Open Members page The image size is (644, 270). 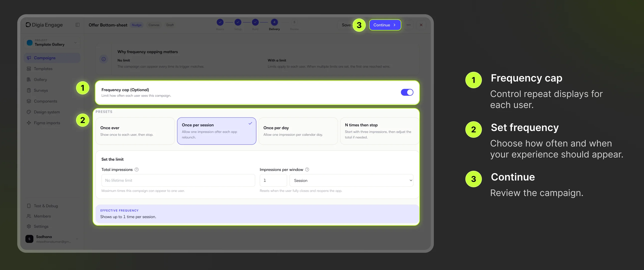pyautogui.click(x=52, y=216)
